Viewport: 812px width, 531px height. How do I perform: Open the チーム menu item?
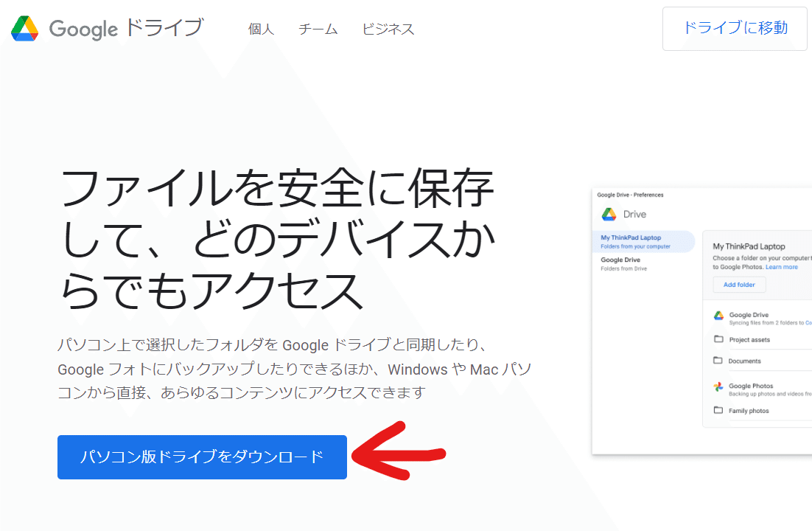(318, 29)
